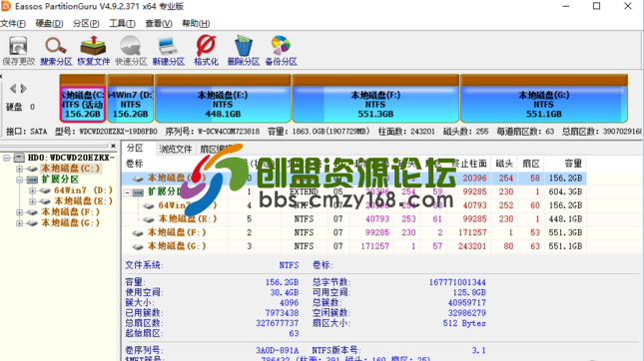Expand the 本地磁盘(G:) tree node
Viewport: 644px width, 361px height.
[x=19, y=223]
